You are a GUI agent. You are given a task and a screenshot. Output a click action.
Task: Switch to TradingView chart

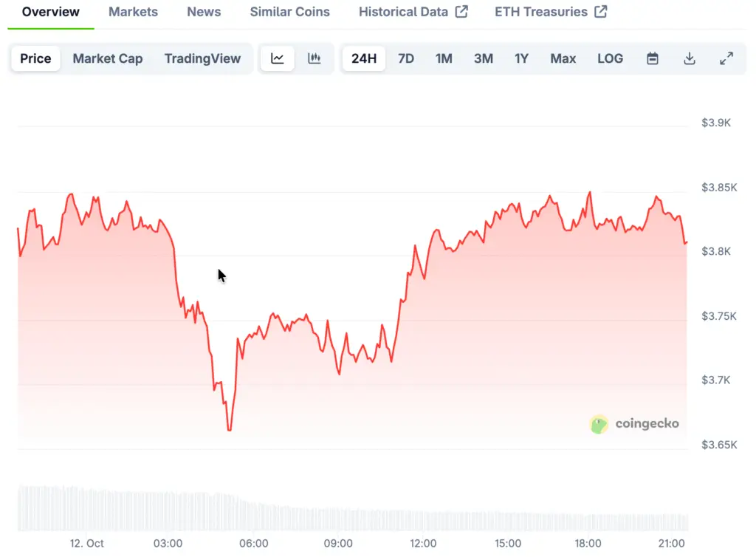(202, 59)
